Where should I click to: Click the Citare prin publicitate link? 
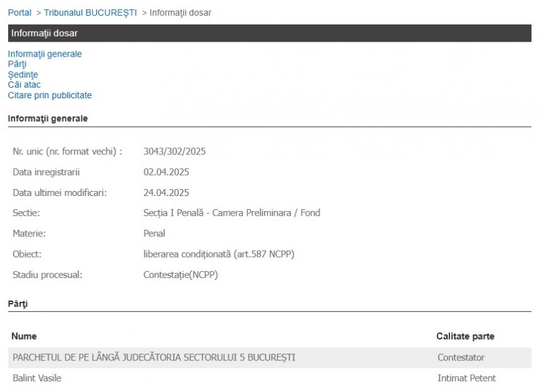point(50,95)
